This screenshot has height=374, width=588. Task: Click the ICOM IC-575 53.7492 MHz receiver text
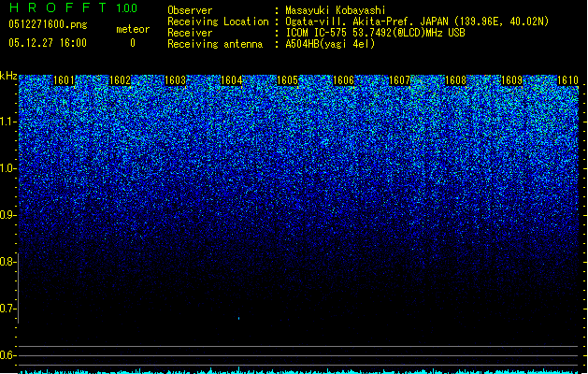click(x=376, y=33)
